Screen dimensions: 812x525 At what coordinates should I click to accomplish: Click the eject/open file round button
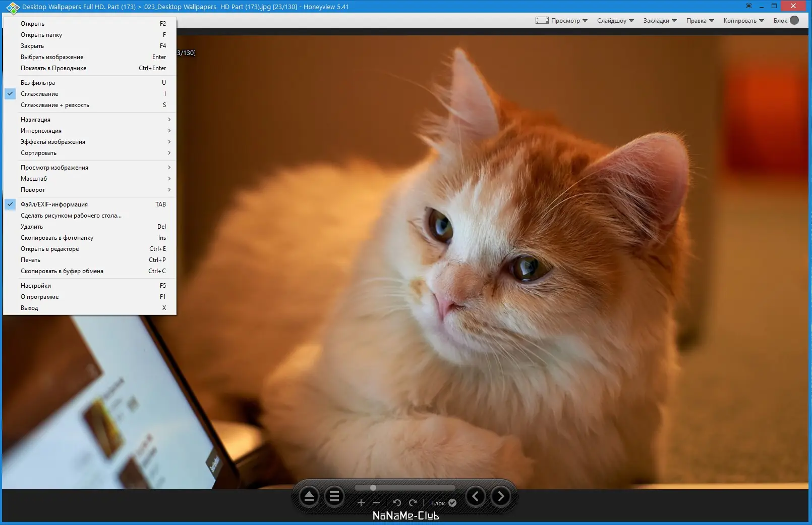[309, 497]
